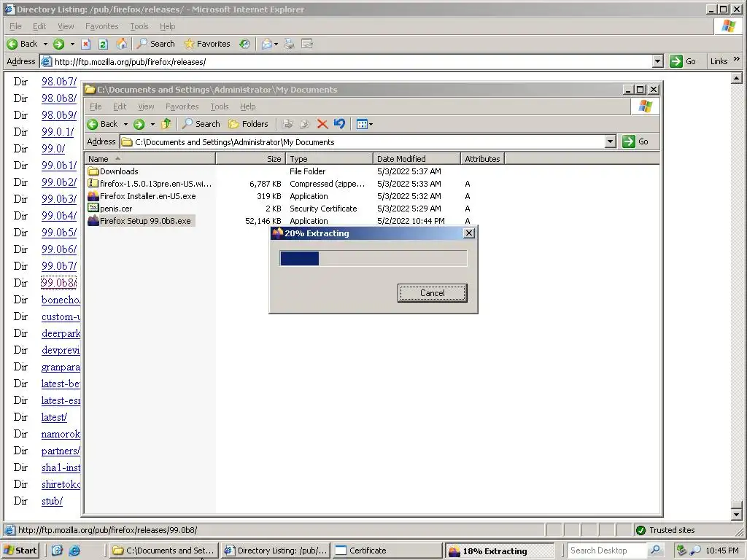Open the 98.0b7/ directory link
Image resolution: width=747 pixels, height=560 pixels.
tap(58, 82)
